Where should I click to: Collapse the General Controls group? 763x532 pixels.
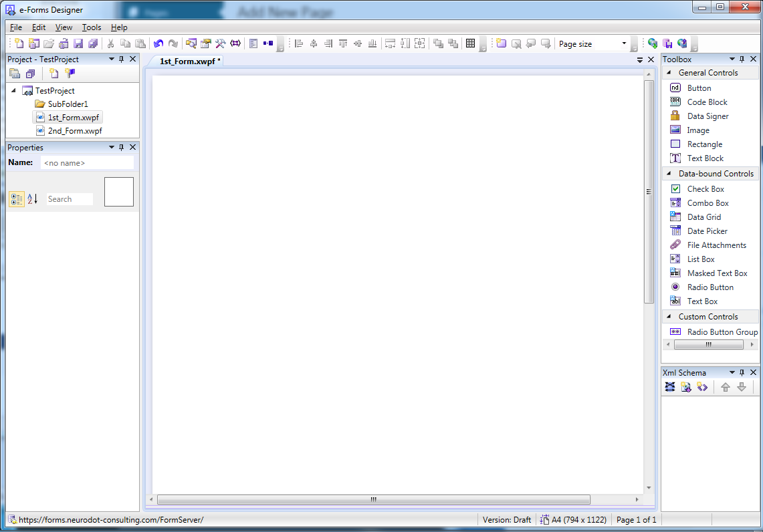point(669,72)
